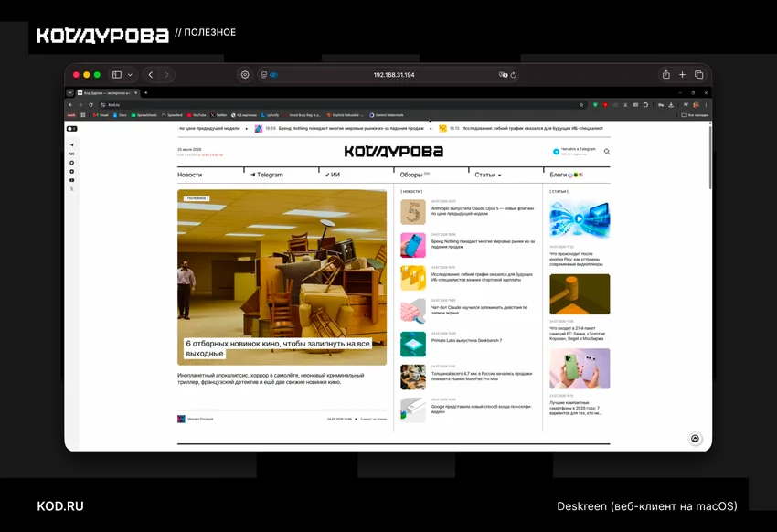Close the Код Дурова Chrome tab
Screen dimensions: 777x532
136,92
